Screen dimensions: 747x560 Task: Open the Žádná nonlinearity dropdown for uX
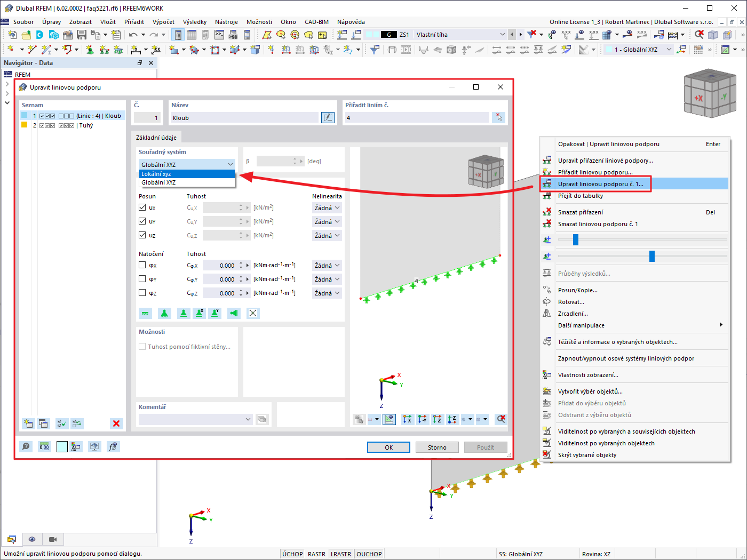327,207
